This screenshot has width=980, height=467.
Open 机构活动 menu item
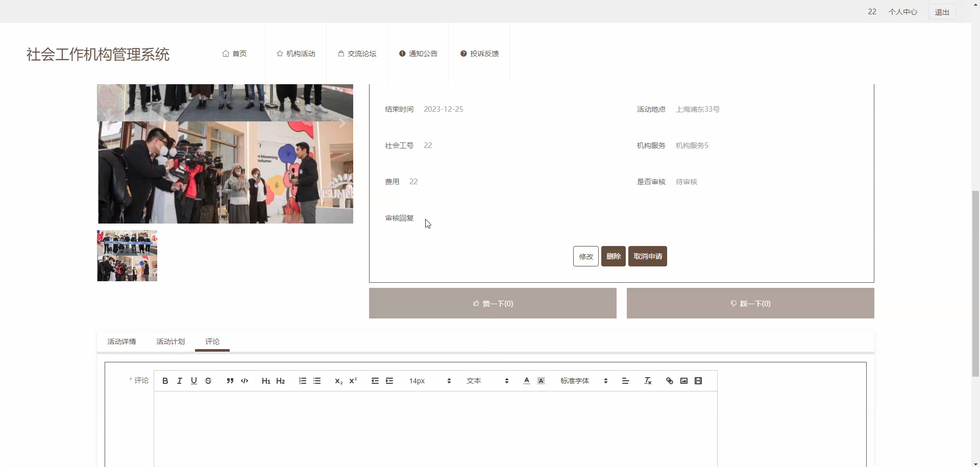(x=296, y=54)
